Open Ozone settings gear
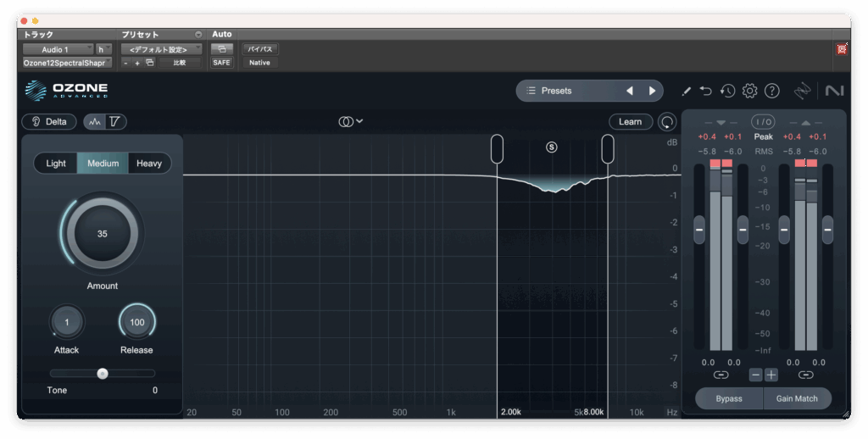 (749, 91)
